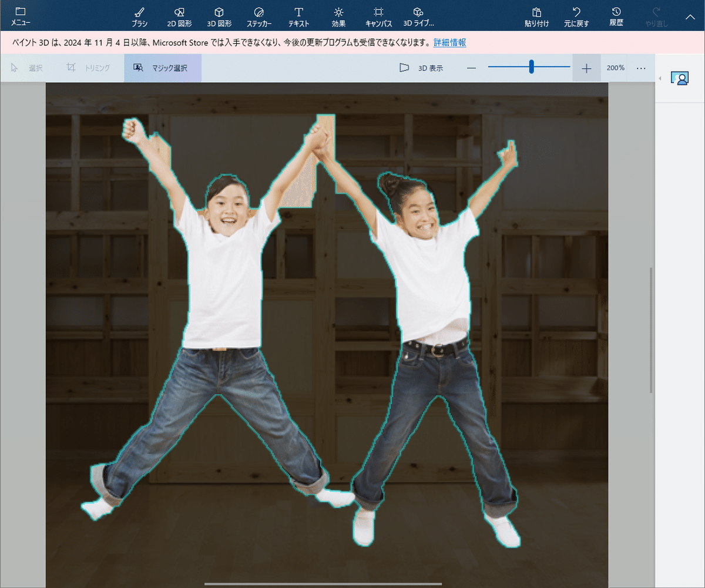Zoom out with the minus button

tap(471, 68)
